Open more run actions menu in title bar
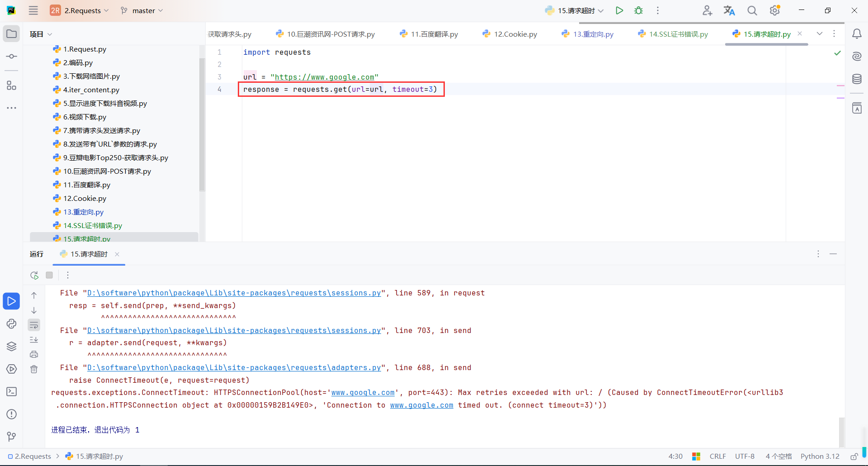Screen dimensions: 868x466 click(x=658, y=10)
